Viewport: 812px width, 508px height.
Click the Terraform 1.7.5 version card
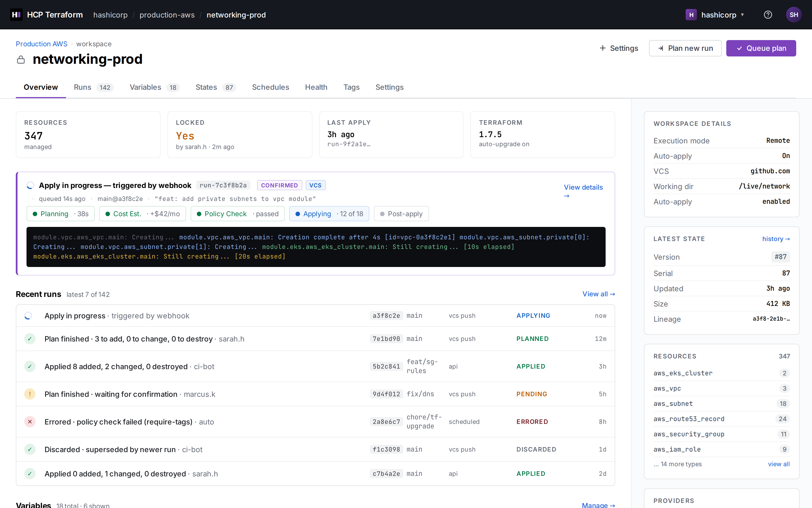(542, 134)
